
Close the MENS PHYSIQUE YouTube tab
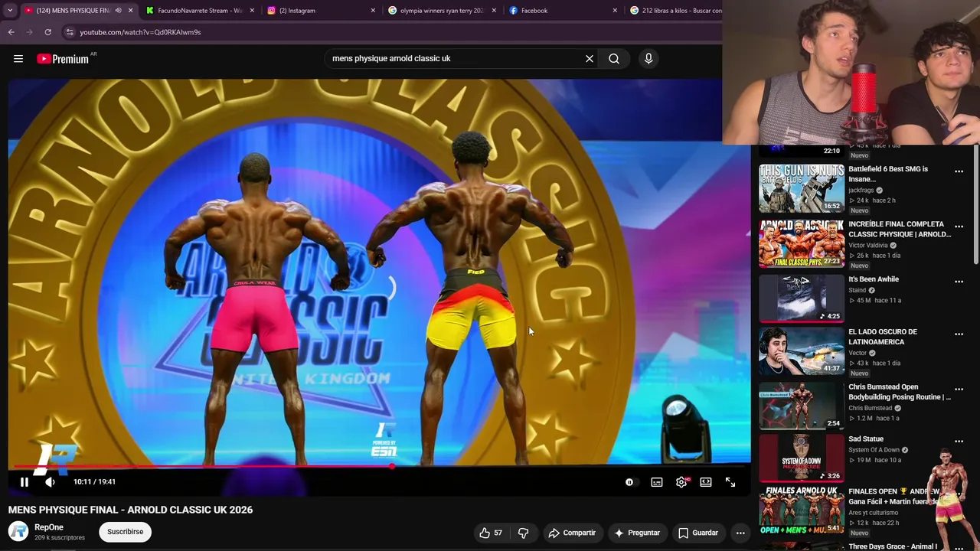tap(131, 11)
